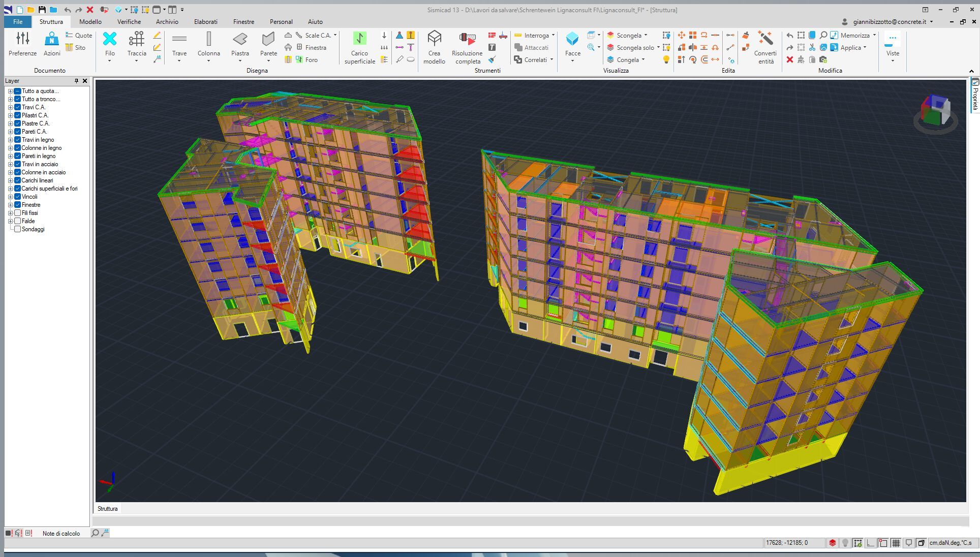Enable the Fili fissi layer checkbox
980x557 pixels.
pos(18,213)
